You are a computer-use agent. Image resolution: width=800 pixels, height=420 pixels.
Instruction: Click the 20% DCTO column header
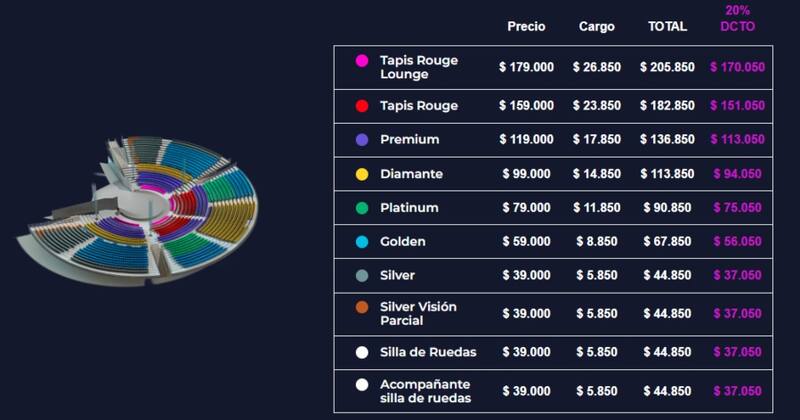coord(737,18)
